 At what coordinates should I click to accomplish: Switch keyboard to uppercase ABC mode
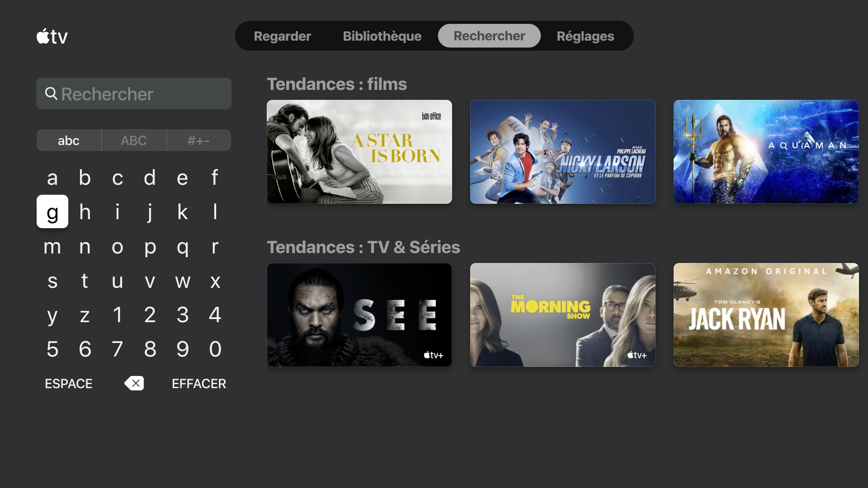(134, 140)
